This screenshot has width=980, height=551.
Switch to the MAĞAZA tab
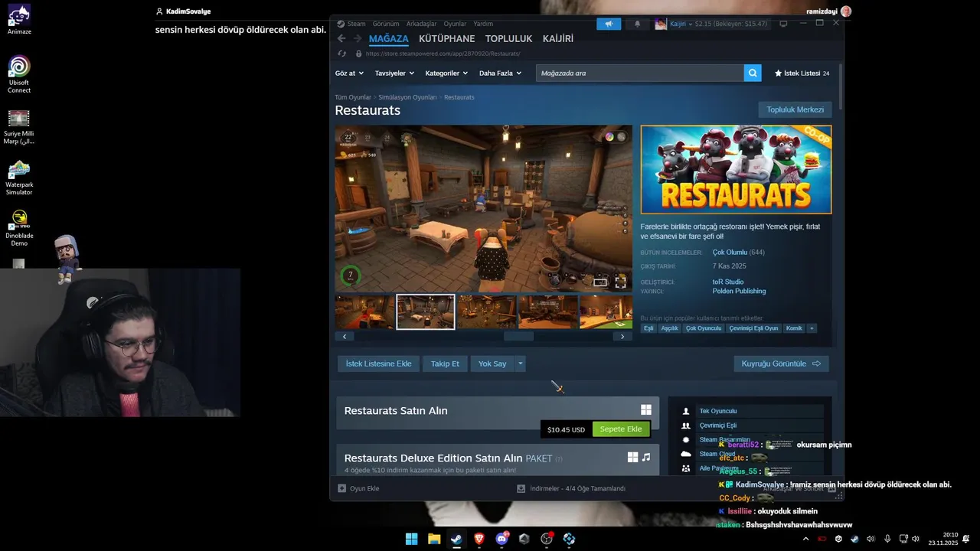(389, 38)
